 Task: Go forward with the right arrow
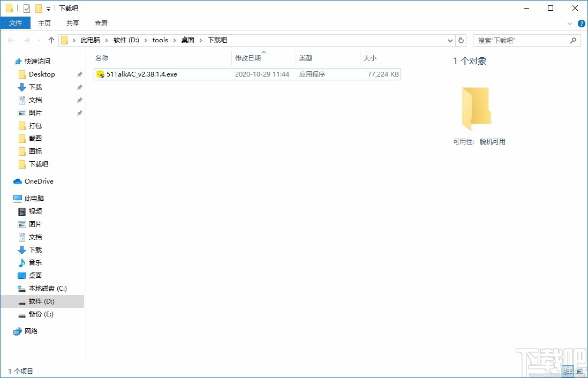[x=26, y=40]
